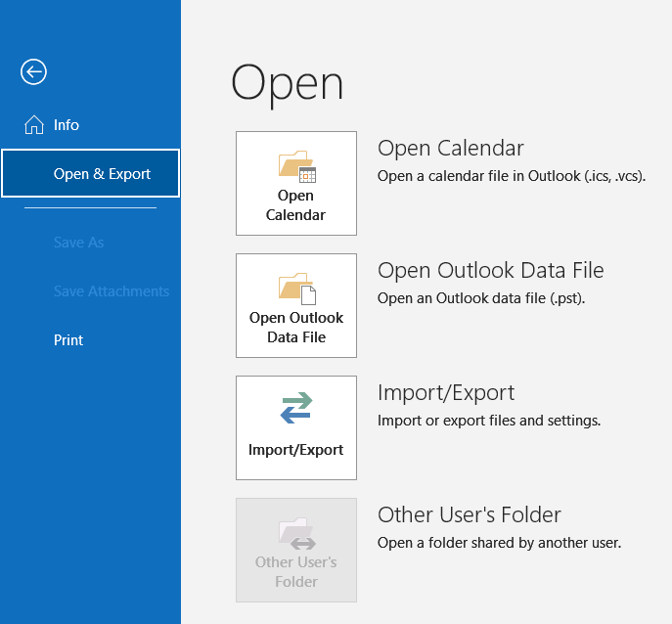Select Open & Export in the sidebar
Image resolution: width=672 pixels, height=624 pixels.
coord(102,174)
